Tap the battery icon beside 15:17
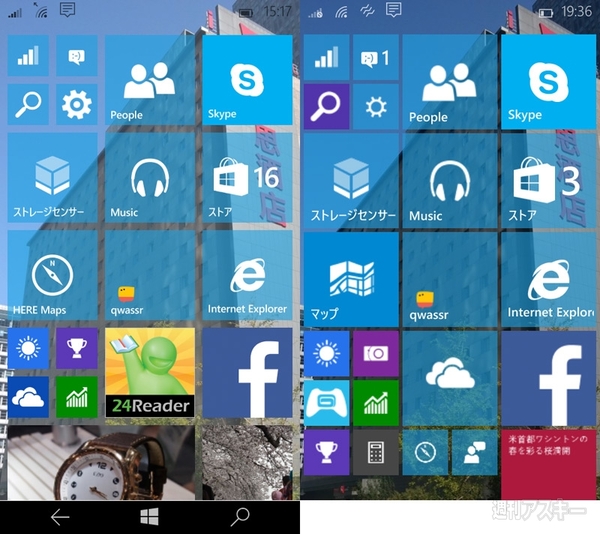600x534 pixels. click(246, 13)
